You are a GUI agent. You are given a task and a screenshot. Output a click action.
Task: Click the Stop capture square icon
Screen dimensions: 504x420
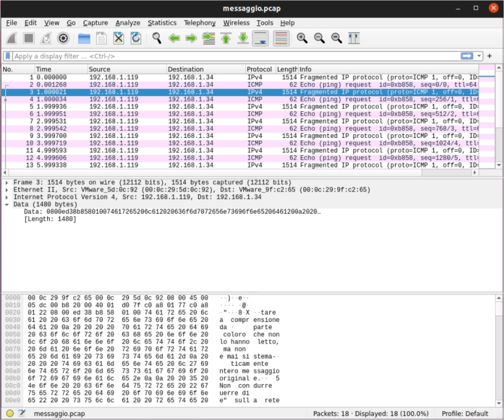coord(29,38)
